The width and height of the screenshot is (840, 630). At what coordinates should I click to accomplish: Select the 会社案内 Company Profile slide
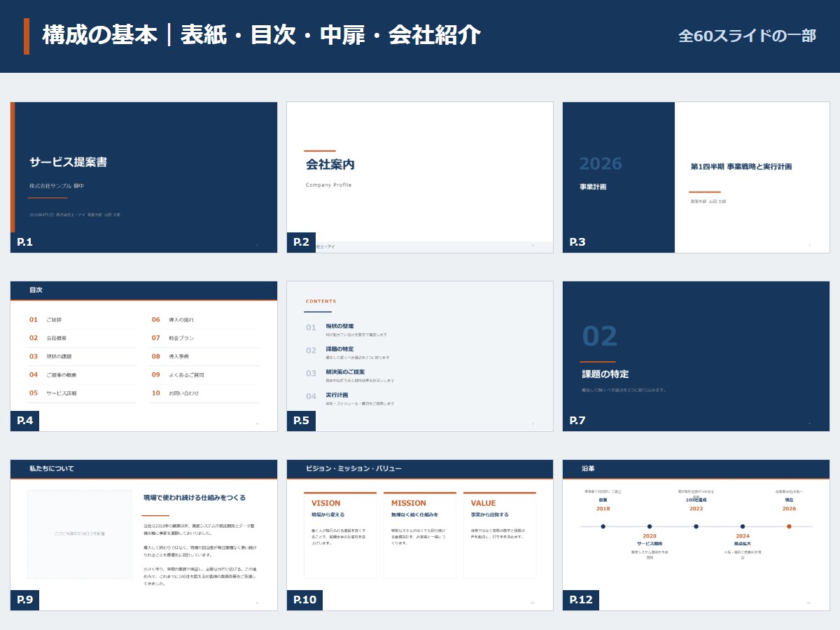(x=420, y=177)
